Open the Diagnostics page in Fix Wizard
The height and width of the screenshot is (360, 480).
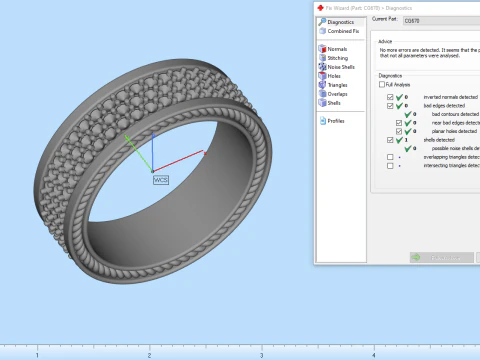click(340, 22)
